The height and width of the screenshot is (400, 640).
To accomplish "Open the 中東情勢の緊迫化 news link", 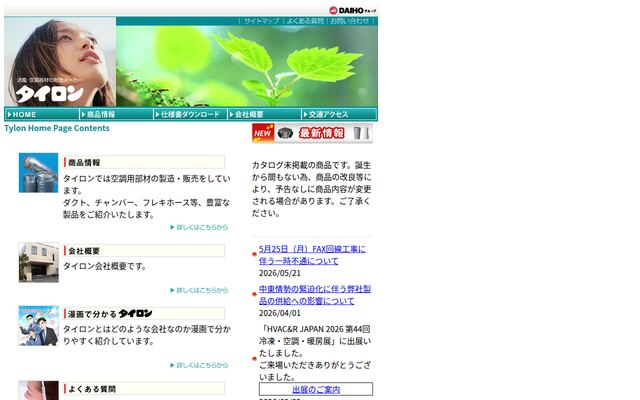I will [315, 295].
